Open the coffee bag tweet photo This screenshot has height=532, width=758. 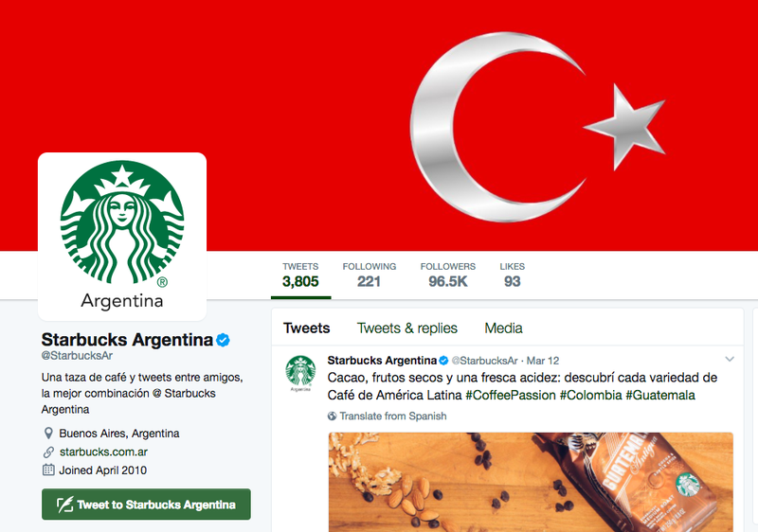click(x=531, y=482)
